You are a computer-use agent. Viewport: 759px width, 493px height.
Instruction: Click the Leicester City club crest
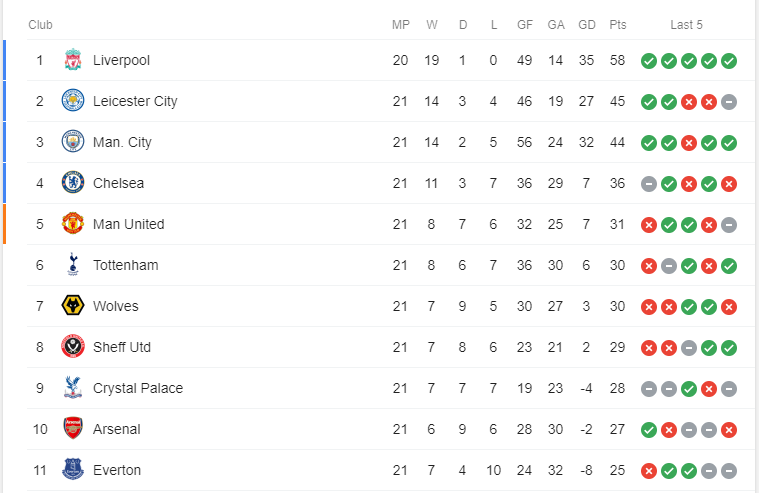pos(73,101)
